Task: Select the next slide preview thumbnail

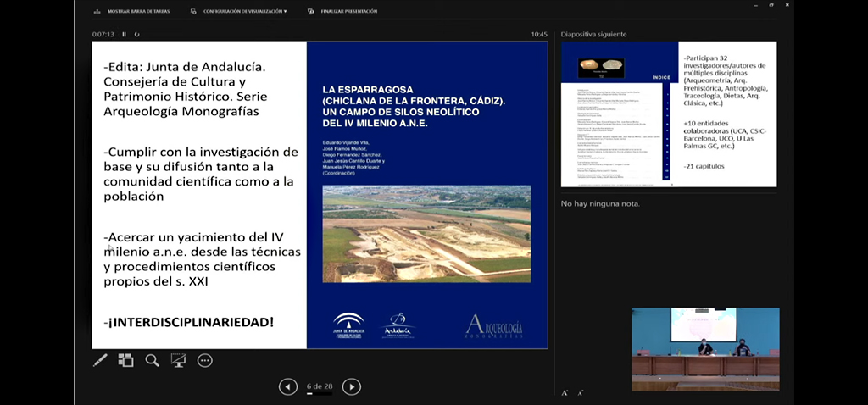Action: (668, 114)
